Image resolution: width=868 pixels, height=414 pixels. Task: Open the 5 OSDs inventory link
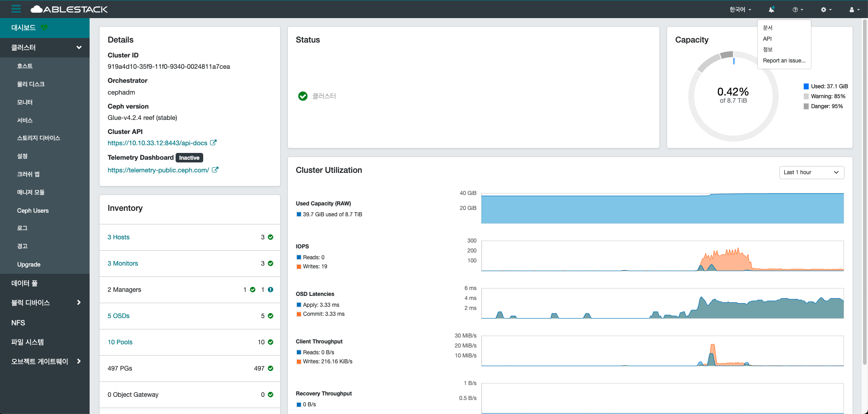119,316
